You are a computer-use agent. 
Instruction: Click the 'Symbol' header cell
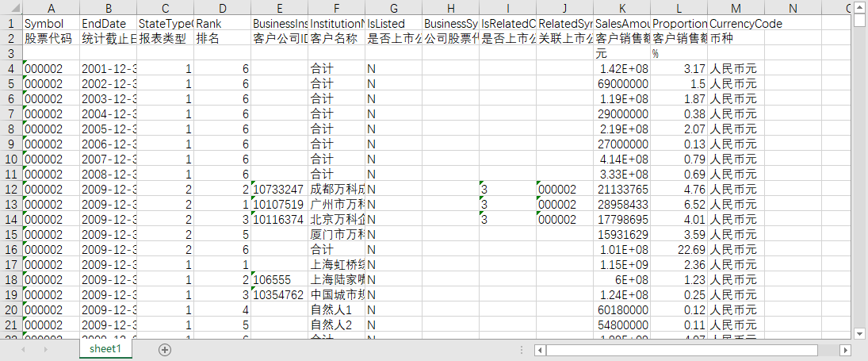52,24
